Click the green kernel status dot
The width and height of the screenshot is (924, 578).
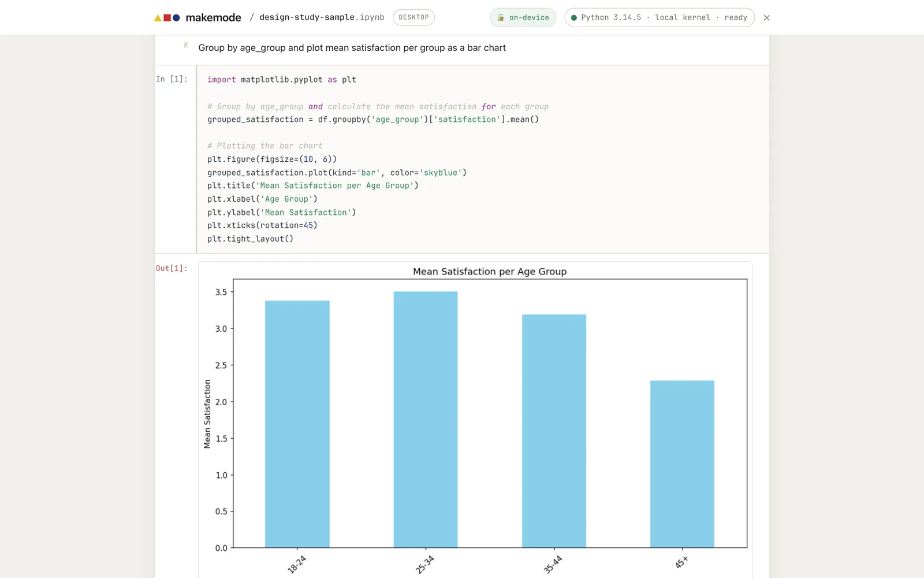click(573, 18)
